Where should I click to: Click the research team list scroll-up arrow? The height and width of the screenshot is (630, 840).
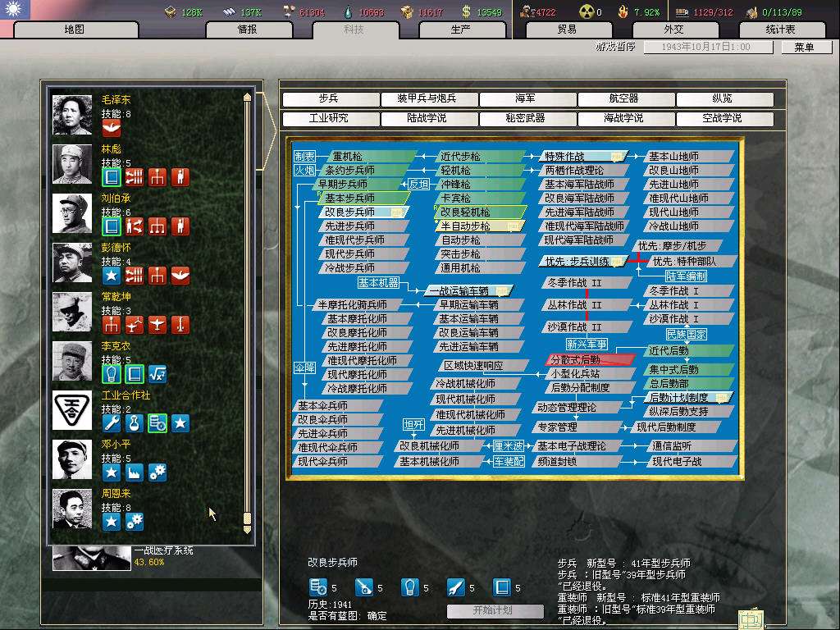(x=247, y=98)
